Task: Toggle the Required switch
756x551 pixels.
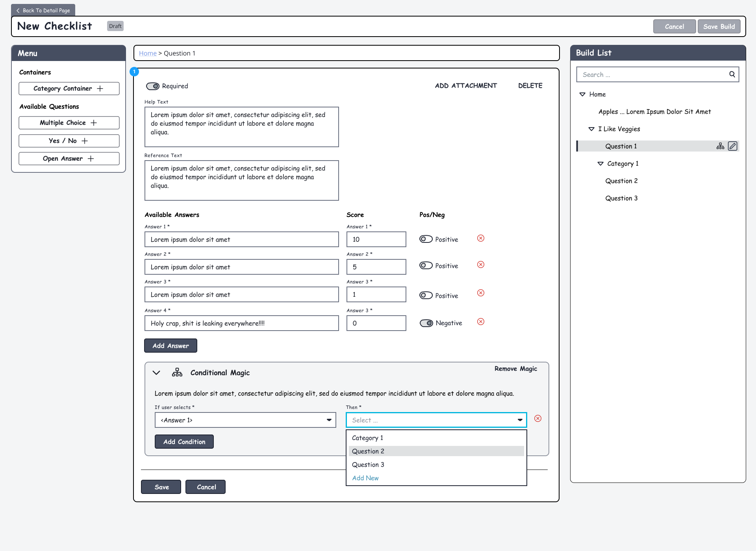Action: click(x=153, y=86)
